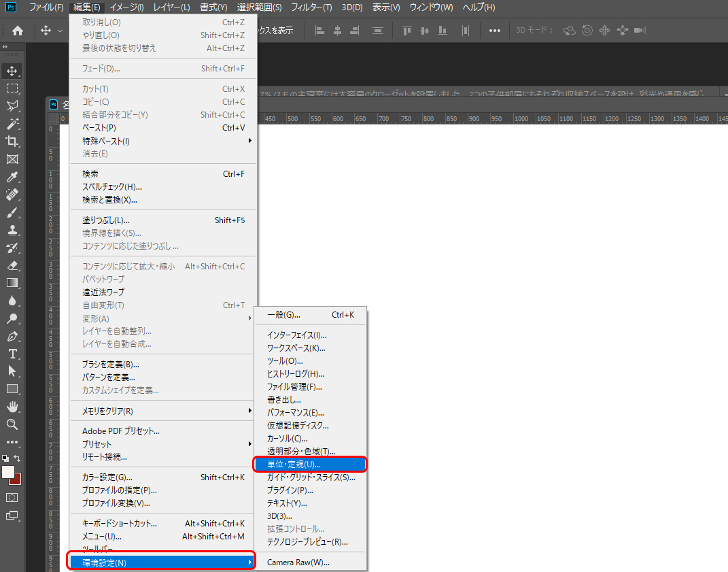Image resolution: width=728 pixels, height=572 pixels.
Task: Open the フィルター(T) menu
Action: pyautogui.click(x=311, y=7)
